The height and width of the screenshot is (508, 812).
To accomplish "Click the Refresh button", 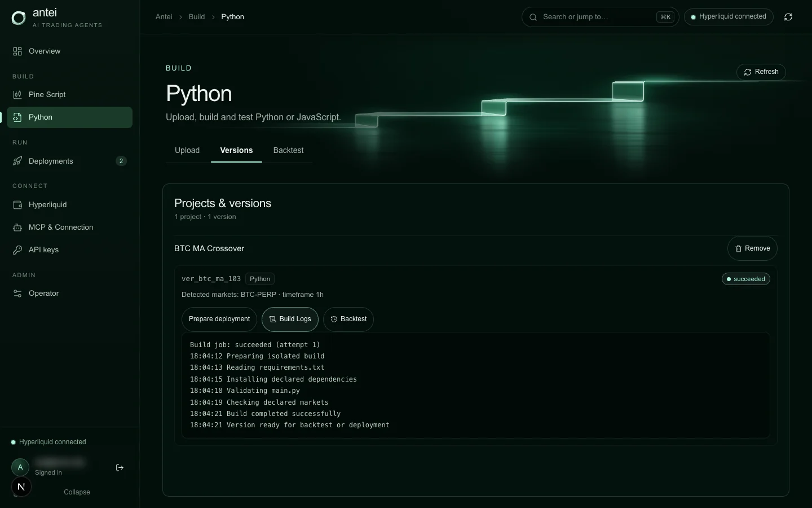I will tap(761, 72).
